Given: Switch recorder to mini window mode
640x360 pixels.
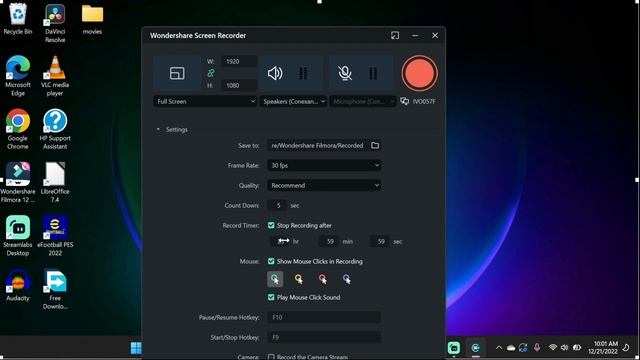Looking at the screenshot, I should (395, 36).
